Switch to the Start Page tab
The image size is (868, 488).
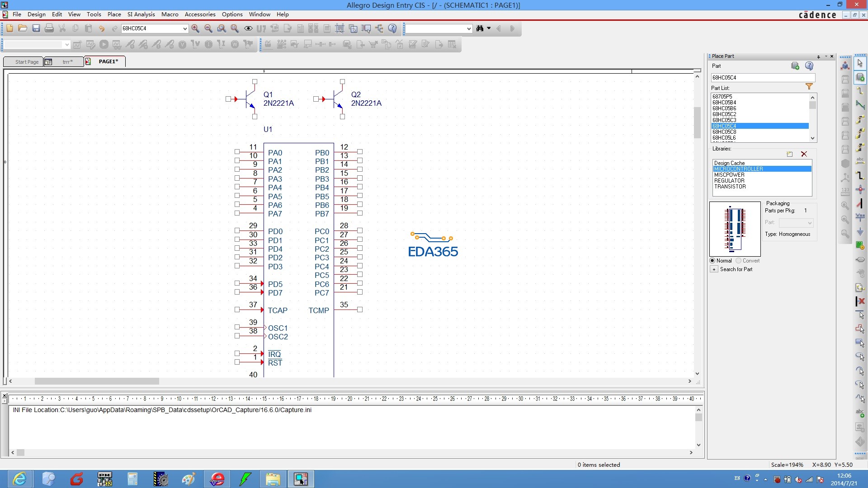[x=26, y=62]
